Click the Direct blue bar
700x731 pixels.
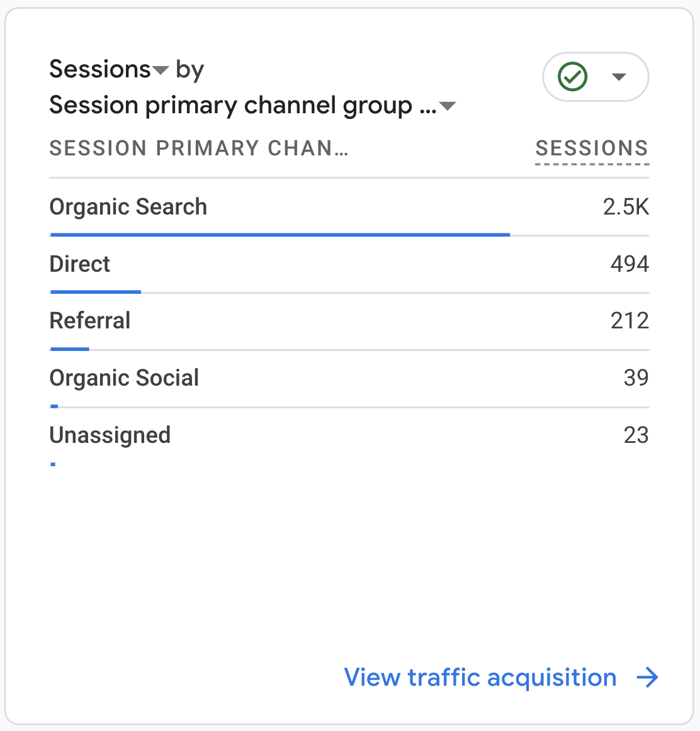[x=96, y=293]
